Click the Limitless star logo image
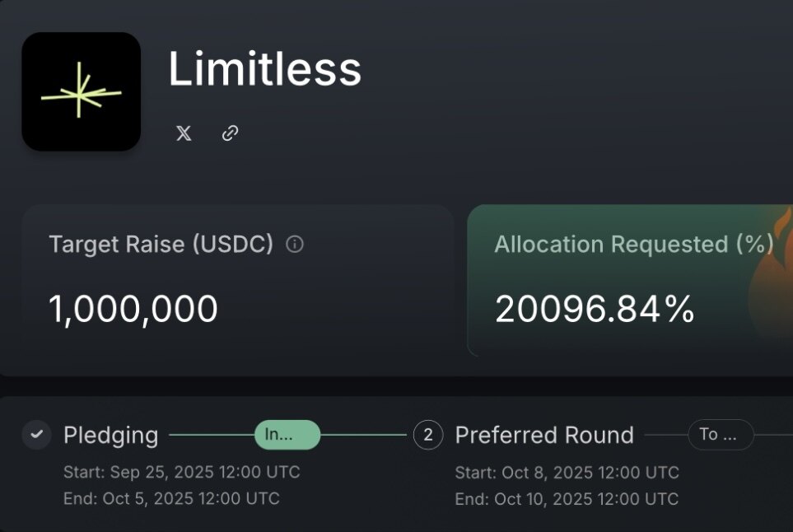793x532 pixels. [81, 91]
